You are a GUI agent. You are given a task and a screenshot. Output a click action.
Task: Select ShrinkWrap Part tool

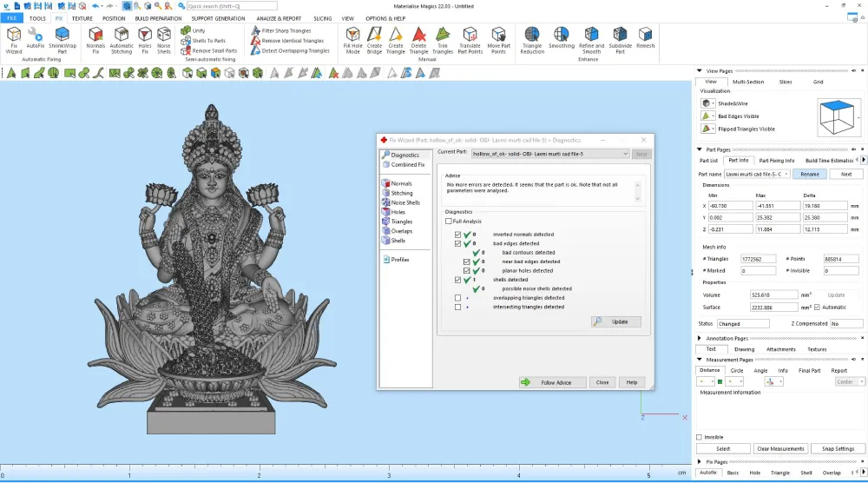tap(62, 40)
